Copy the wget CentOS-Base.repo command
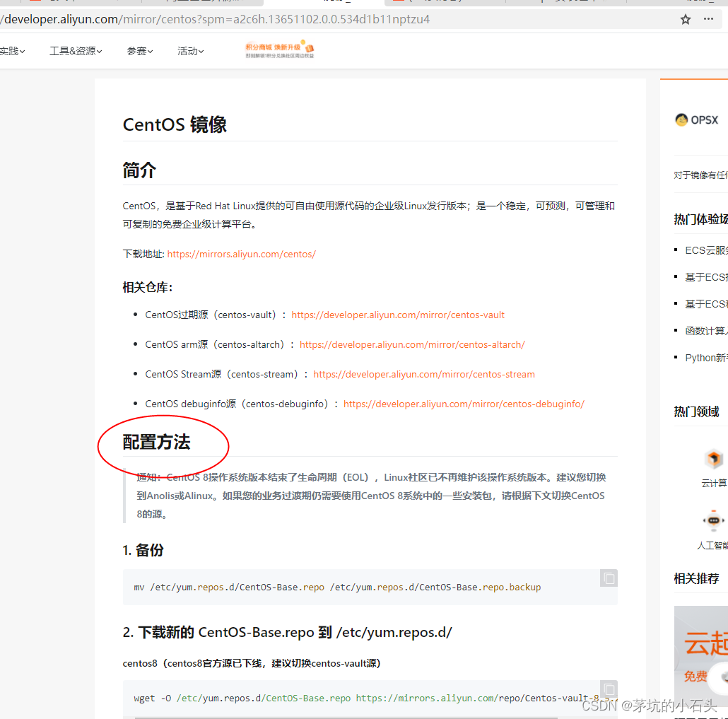The width and height of the screenshot is (728, 719). [x=609, y=689]
